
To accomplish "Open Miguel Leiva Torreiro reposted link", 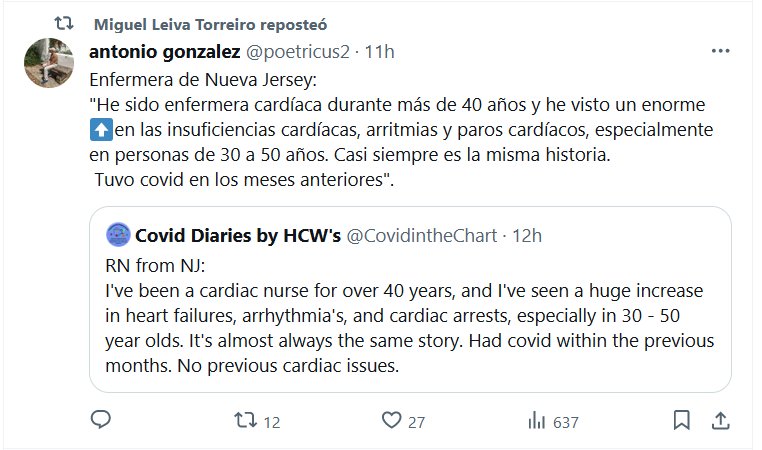I will (x=208, y=23).
